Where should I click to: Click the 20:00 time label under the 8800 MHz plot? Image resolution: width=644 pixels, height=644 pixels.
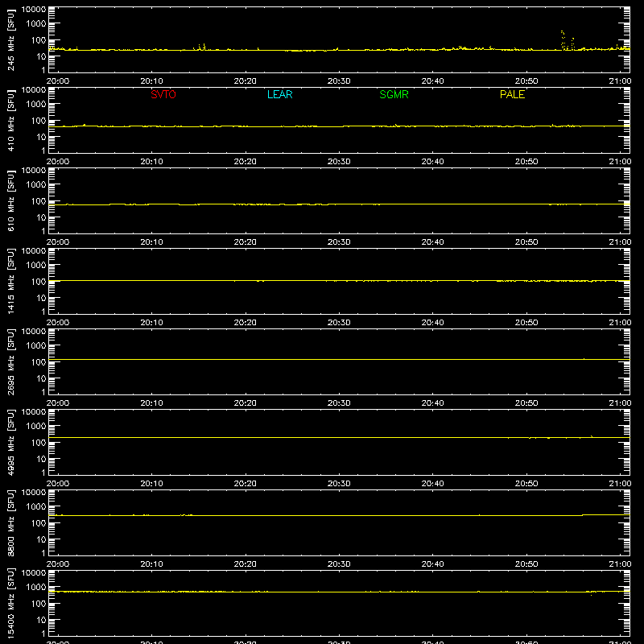58,564
